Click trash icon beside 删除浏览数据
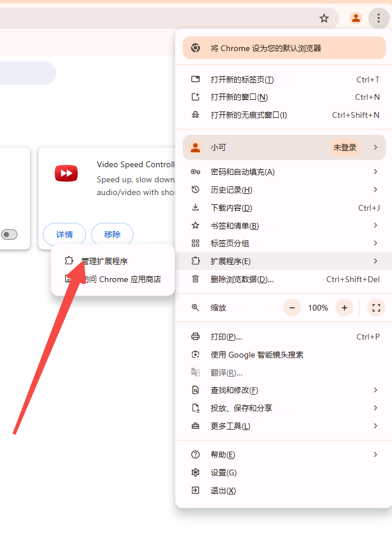The image size is (392, 541). click(195, 279)
